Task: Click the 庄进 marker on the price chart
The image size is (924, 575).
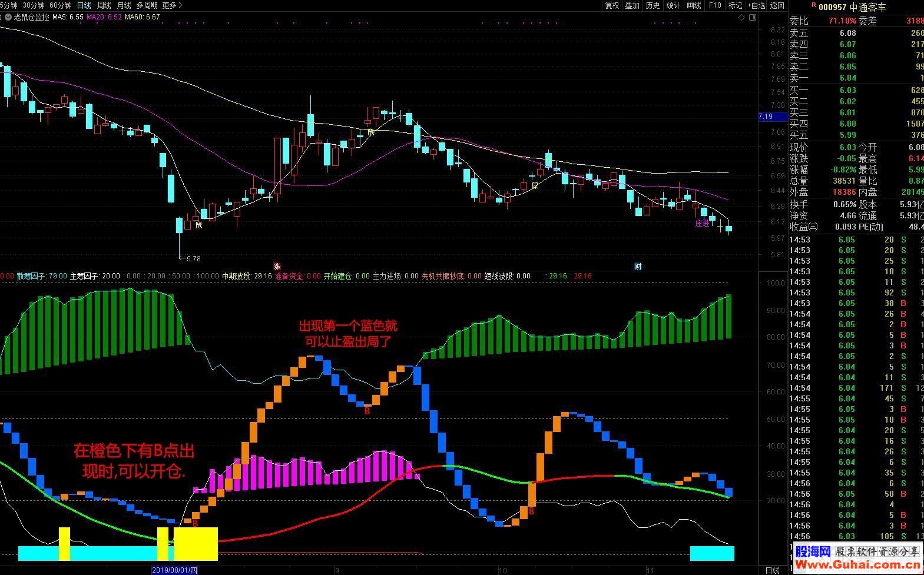Action: click(702, 224)
